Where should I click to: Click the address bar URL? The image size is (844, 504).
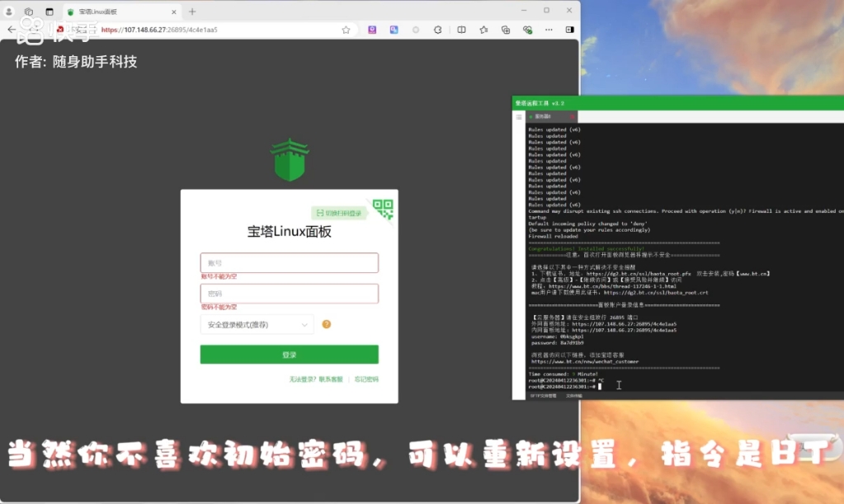pyautogui.click(x=159, y=30)
